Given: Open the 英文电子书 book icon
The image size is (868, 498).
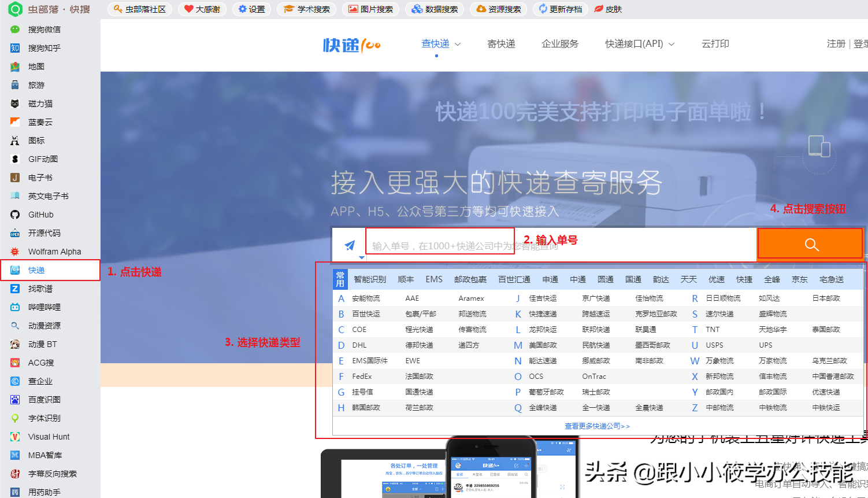Looking at the screenshot, I should tap(15, 196).
